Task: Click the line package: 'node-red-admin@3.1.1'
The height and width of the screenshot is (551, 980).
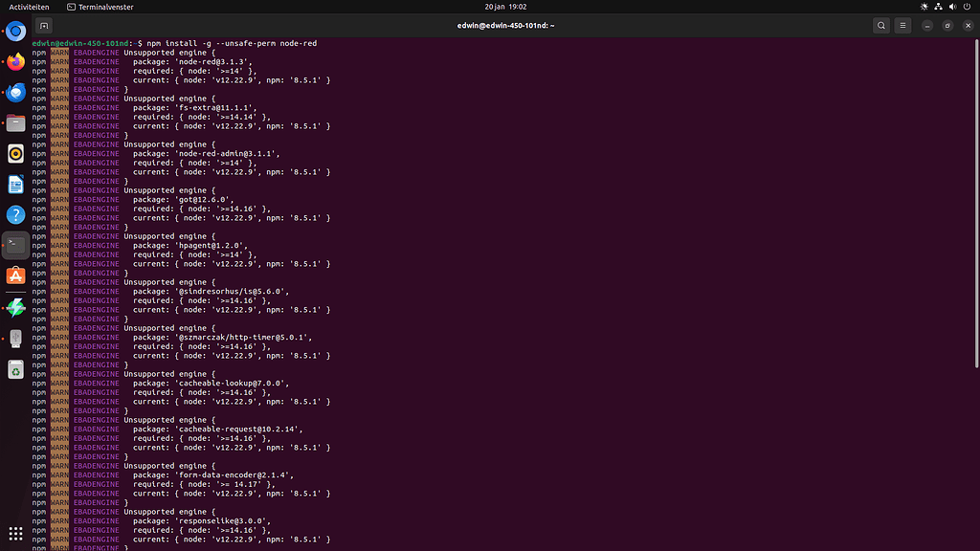Action: click(207, 154)
